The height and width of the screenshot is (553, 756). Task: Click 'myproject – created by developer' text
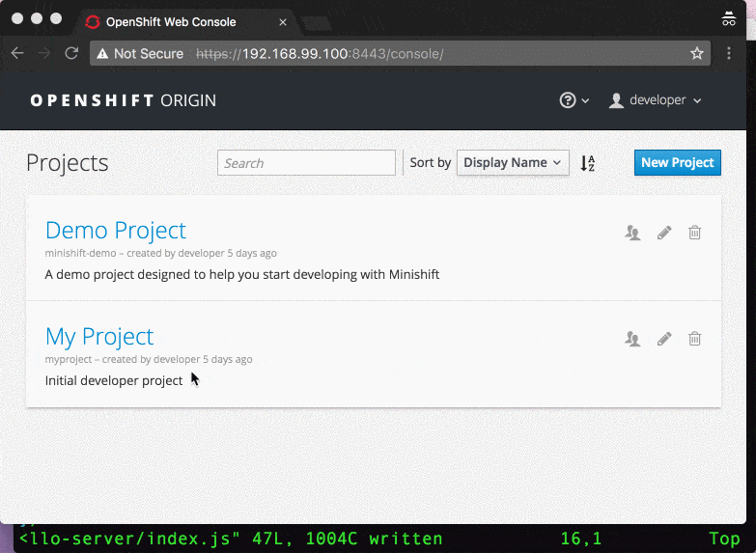[149, 359]
